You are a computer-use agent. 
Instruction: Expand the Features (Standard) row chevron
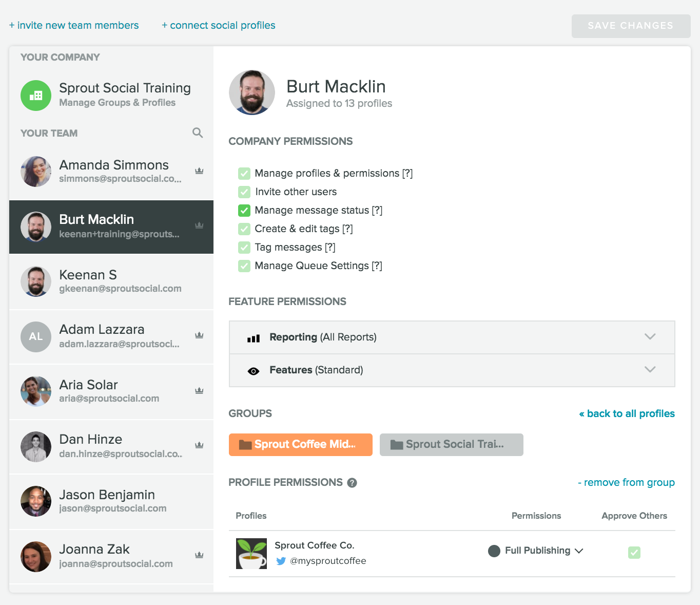tap(650, 370)
